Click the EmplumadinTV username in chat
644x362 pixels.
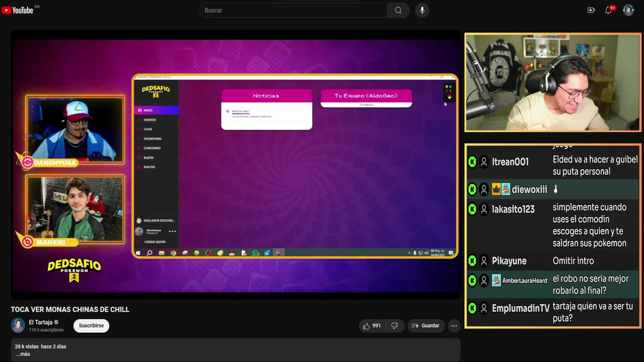pyautogui.click(x=521, y=308)
